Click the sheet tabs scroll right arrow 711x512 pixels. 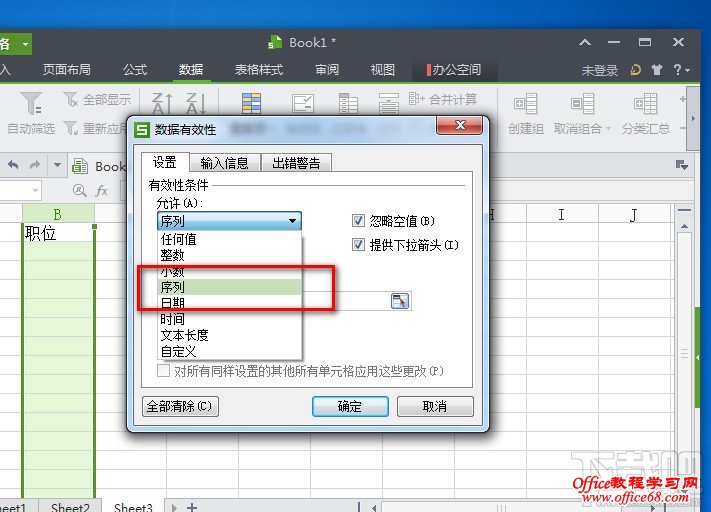[174, 507]
